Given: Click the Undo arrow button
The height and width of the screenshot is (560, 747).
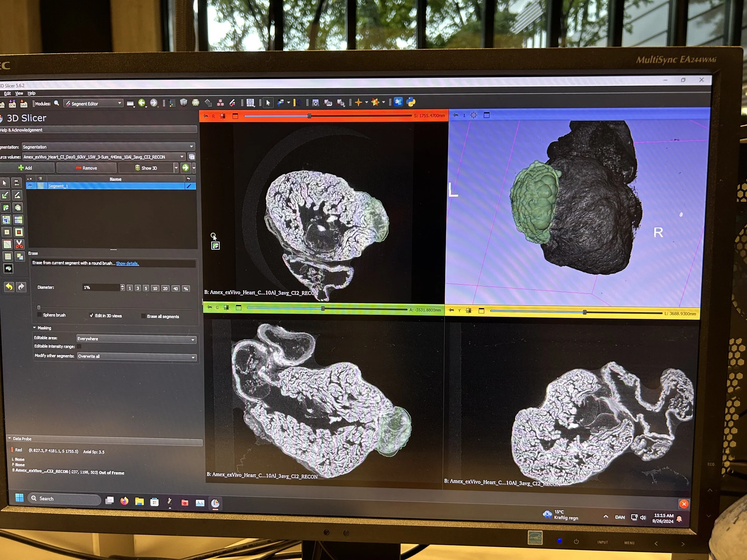Looking at the screenshot, I should pyautogui.click(x=9, y=287).
